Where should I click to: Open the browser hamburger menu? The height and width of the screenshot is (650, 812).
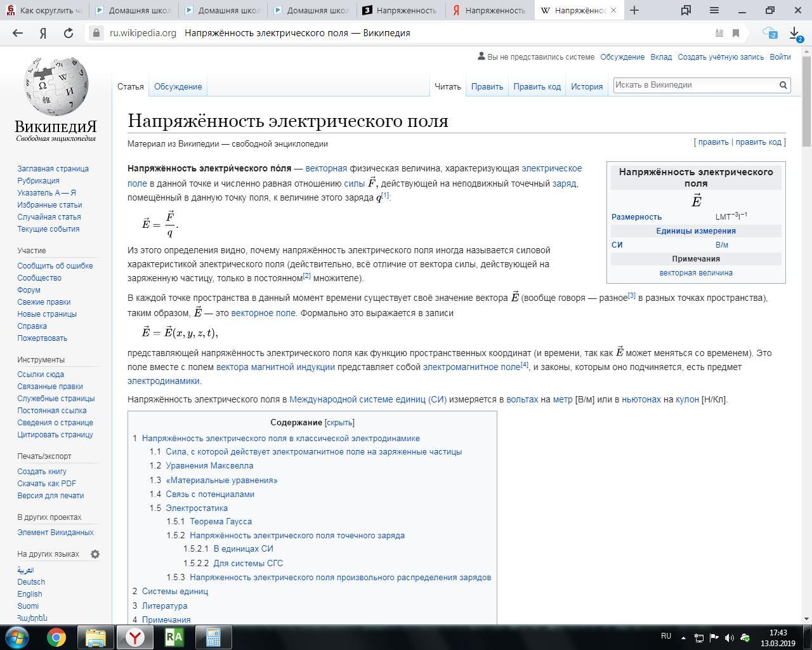click(x=714, y=10)
